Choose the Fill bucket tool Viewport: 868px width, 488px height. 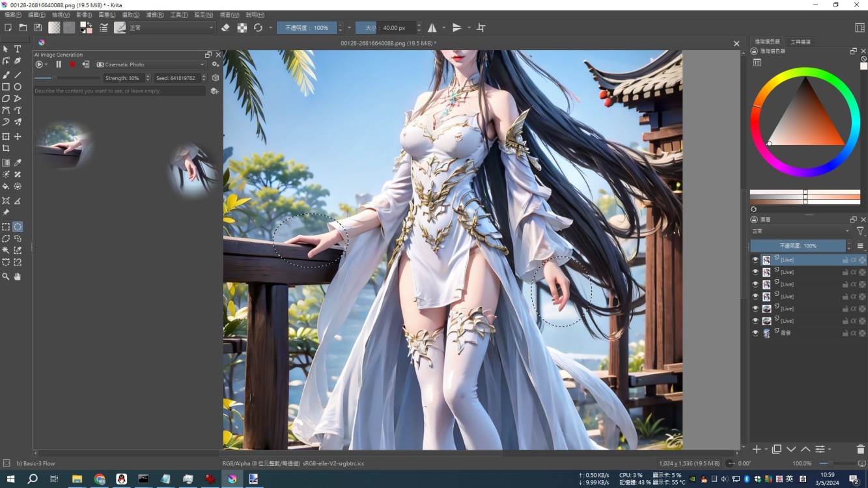pyautogui.click(x=6, y=187)
